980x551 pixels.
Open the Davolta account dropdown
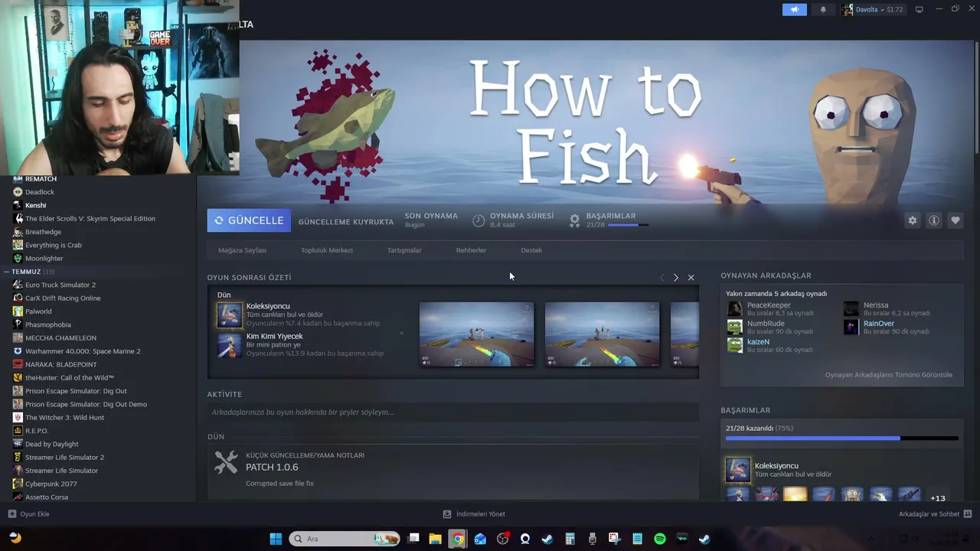(873, 9)
